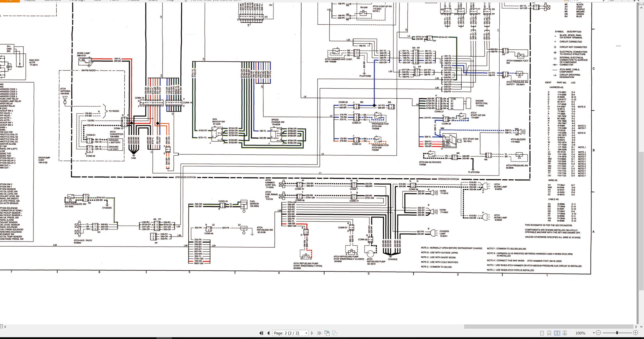Go to the next page
The width and height of the screenshot is (644, 339).
[x=312, y=333]
